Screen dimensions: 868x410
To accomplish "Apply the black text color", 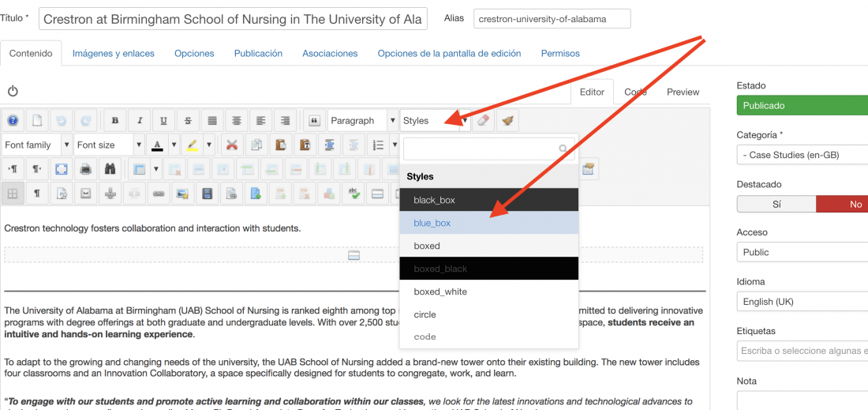I will tap(157, 145).
